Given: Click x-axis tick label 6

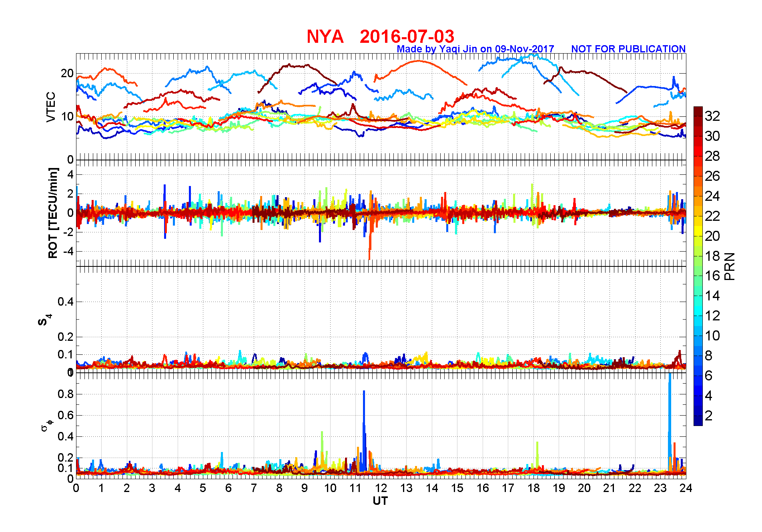Looking at the screenshot, I should pos(228,488).
